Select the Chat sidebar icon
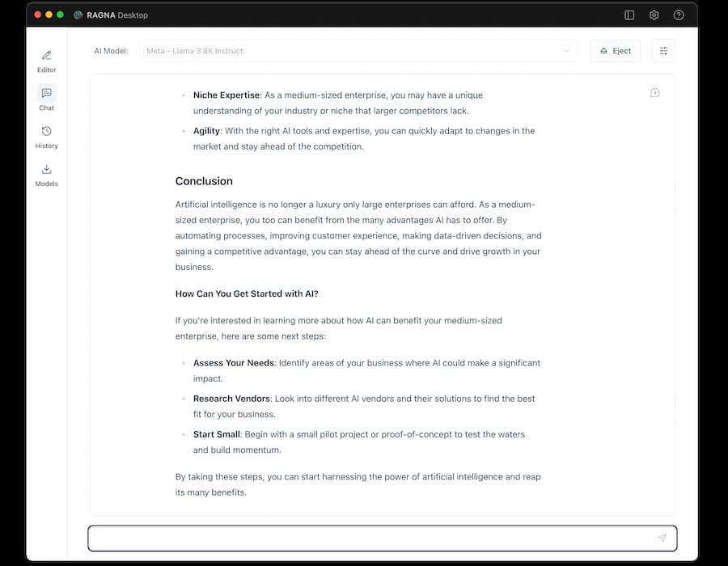The width and height of the screenshot is (728, 566). pos(46,93)
